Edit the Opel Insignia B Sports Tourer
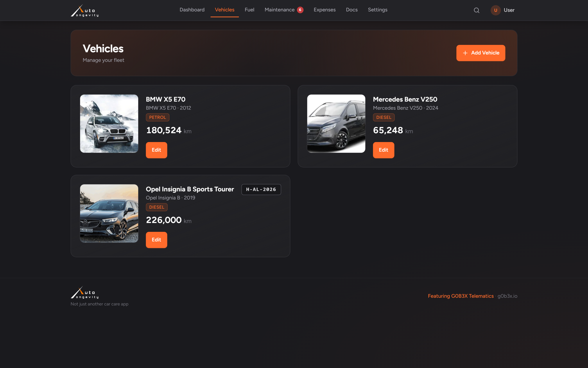Screen dimensions: 588x368 tap(156, 240)
